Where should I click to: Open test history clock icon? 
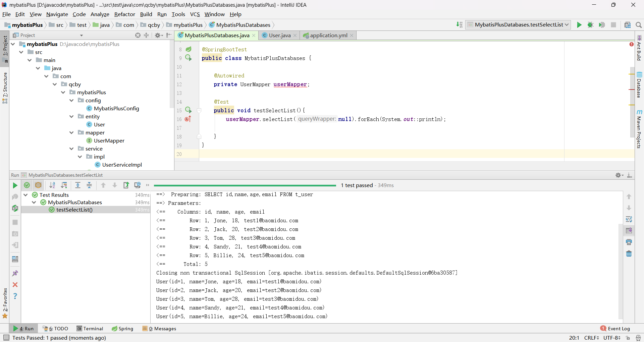(138, 185)
